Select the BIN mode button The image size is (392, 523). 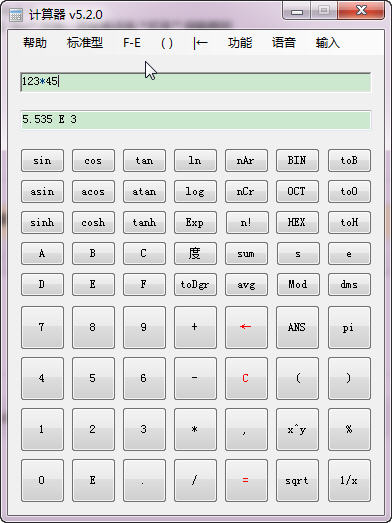[298, 160]
